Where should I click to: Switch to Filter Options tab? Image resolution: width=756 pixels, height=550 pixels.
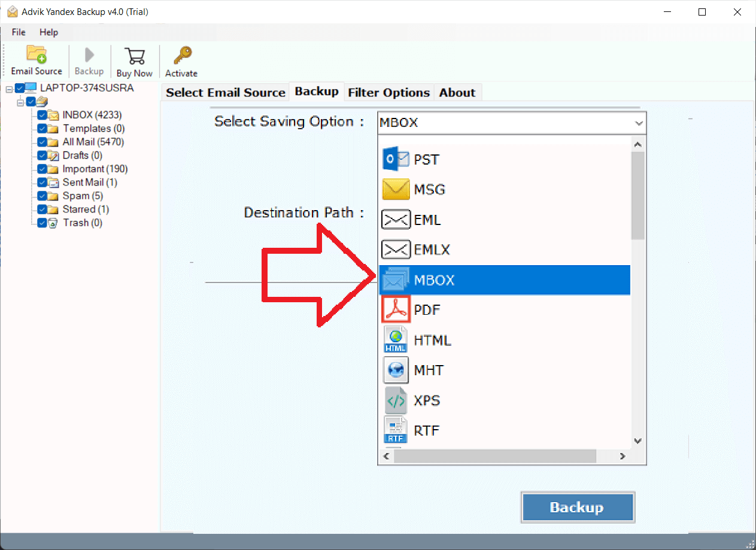click(389, 93)
